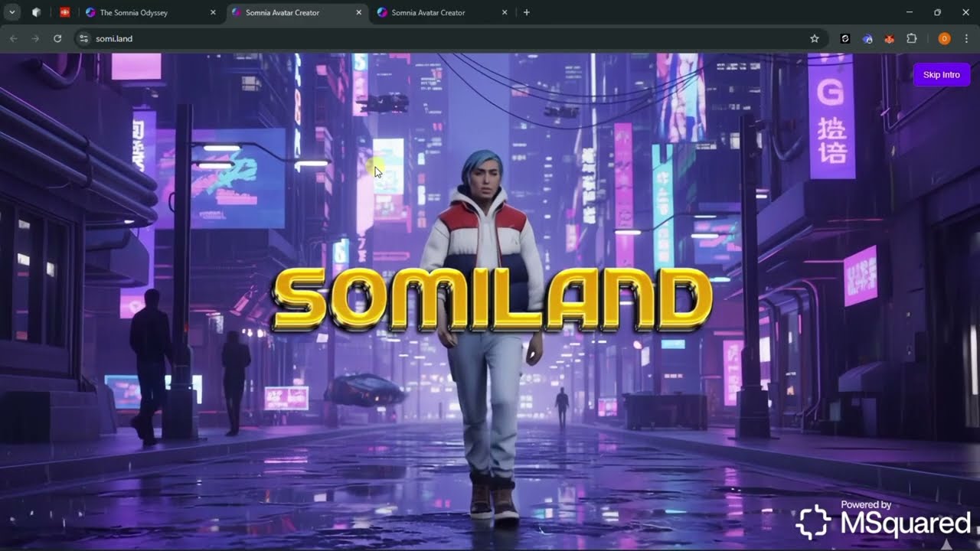Screen dimensions: 980x551
Task: Open the MetaMask fox extension
Action: (890, 38)
